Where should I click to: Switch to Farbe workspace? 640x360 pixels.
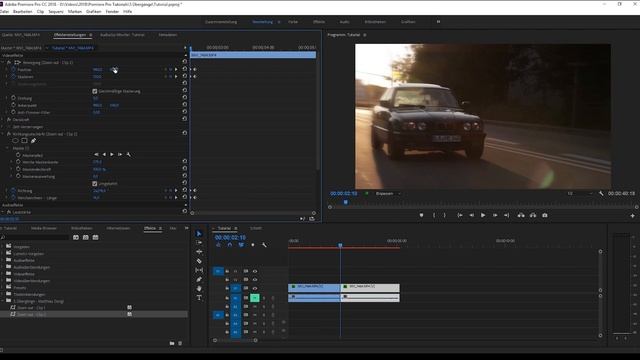click(293, 22)
